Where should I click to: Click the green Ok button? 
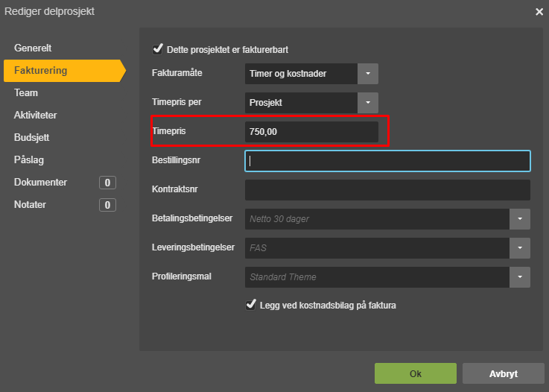(416, 373)
